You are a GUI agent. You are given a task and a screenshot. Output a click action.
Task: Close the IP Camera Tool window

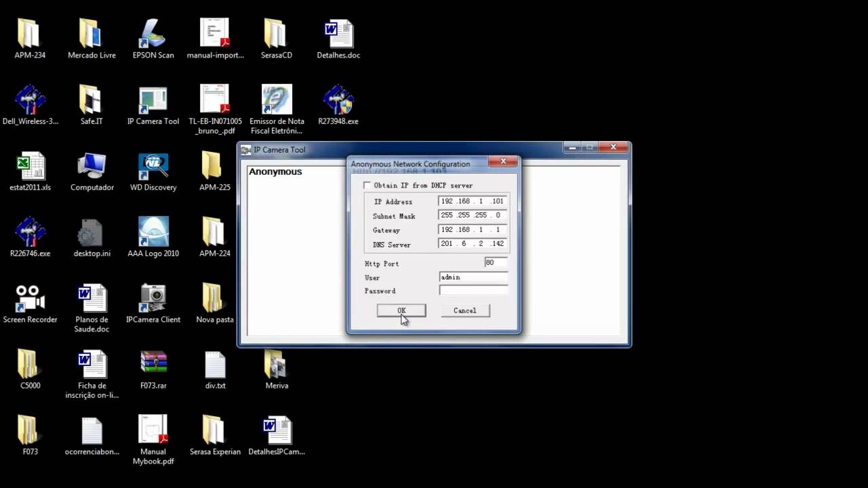tap(614, 146)
